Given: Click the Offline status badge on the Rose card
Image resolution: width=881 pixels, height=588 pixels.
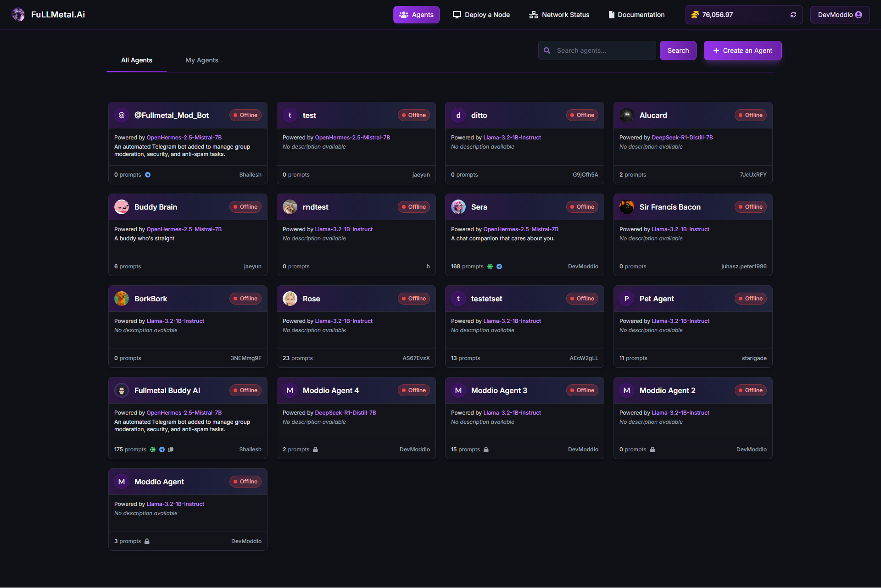Looking at the screenshot, I should [413, 299].
